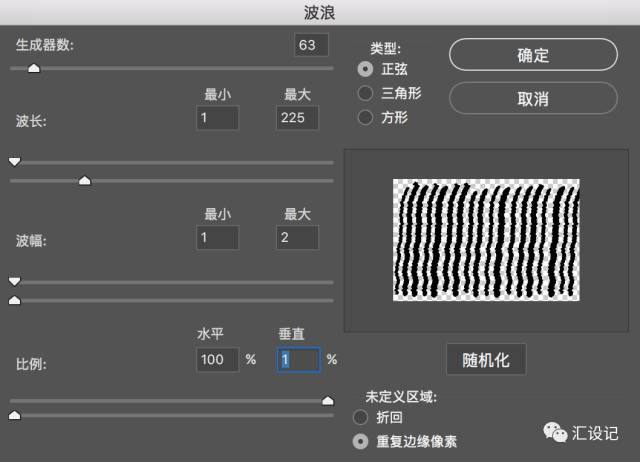Select the 正弦 (Sine) wave type
Viewport: 640px width, 462px height.
pyautogui.click(x=366, y=69)
